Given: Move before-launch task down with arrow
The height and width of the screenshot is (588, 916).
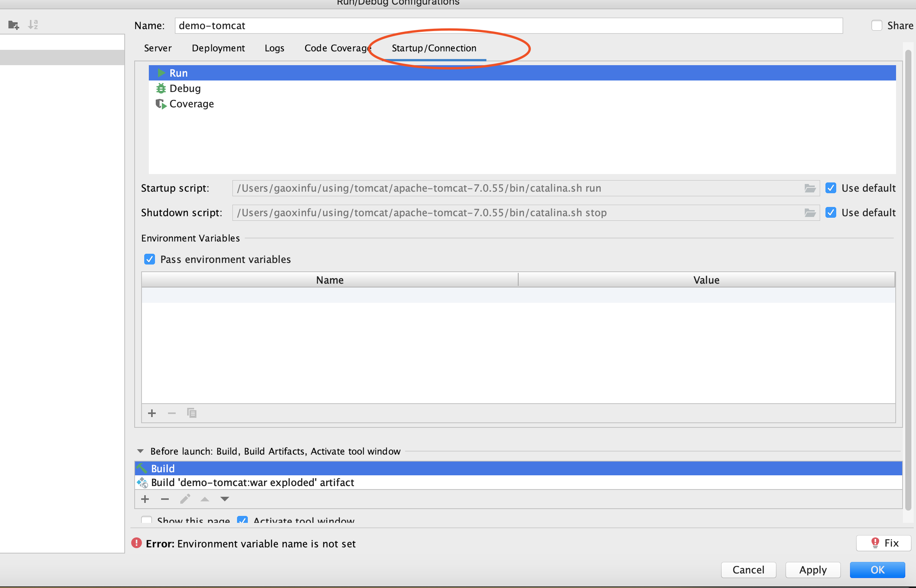Looking at the screenshot, I should pos(225,499).
